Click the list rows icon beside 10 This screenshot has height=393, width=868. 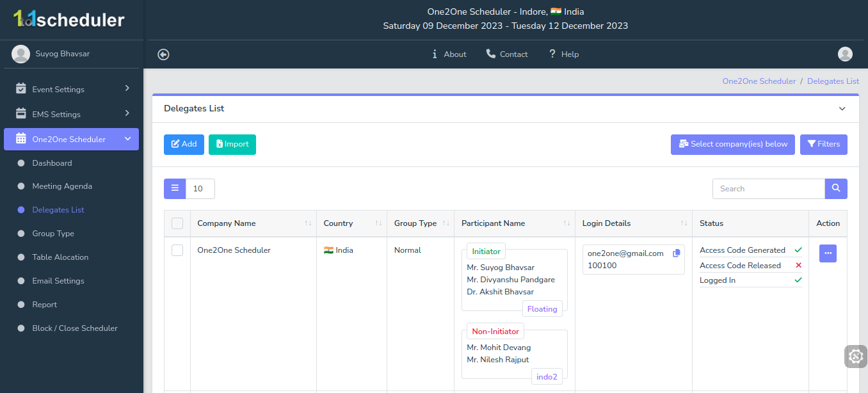(175, 189)
